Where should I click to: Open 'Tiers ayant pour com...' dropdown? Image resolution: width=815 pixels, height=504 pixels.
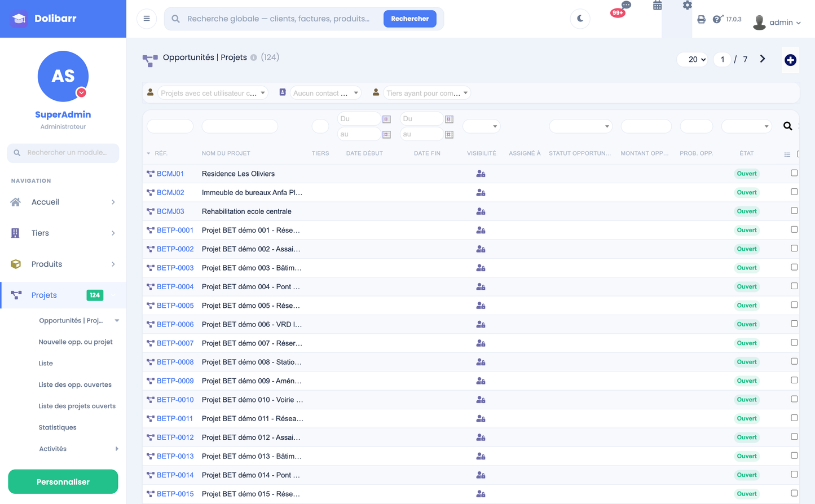point(427,93)
